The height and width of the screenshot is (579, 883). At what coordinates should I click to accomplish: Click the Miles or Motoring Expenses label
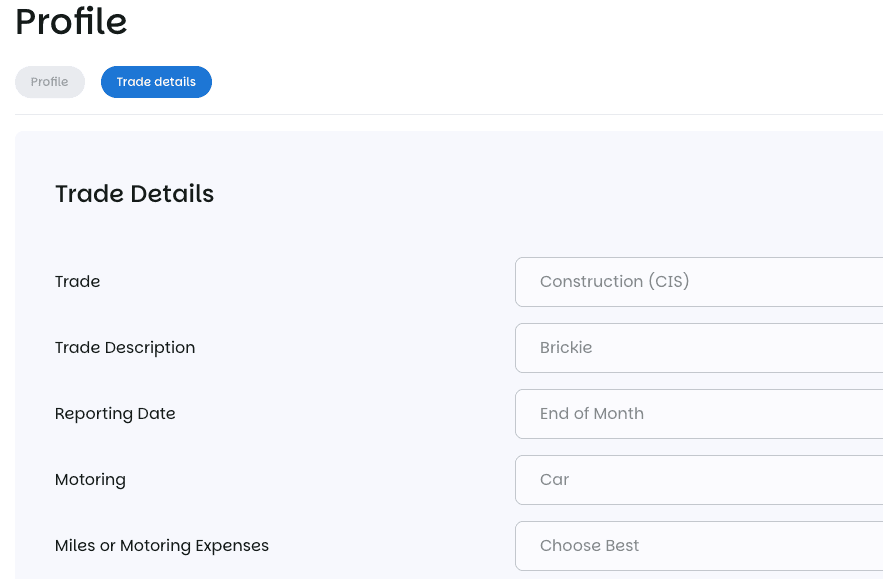[x=162, y=545]
